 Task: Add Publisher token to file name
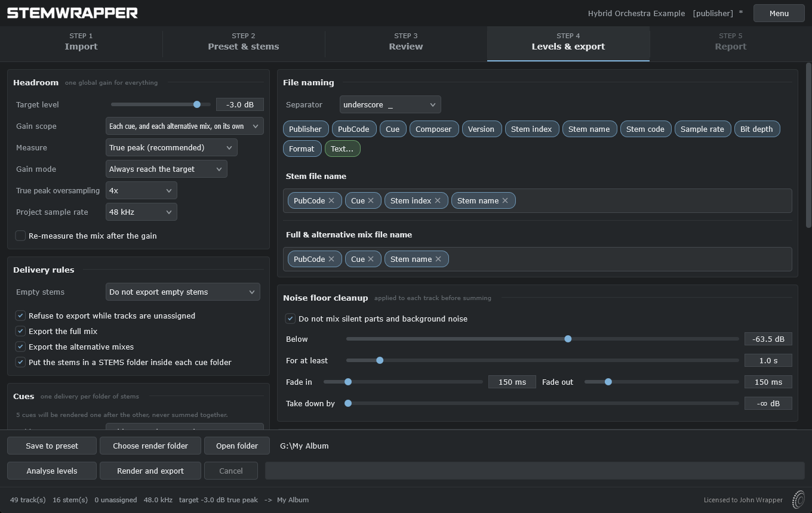coord(305,129)
